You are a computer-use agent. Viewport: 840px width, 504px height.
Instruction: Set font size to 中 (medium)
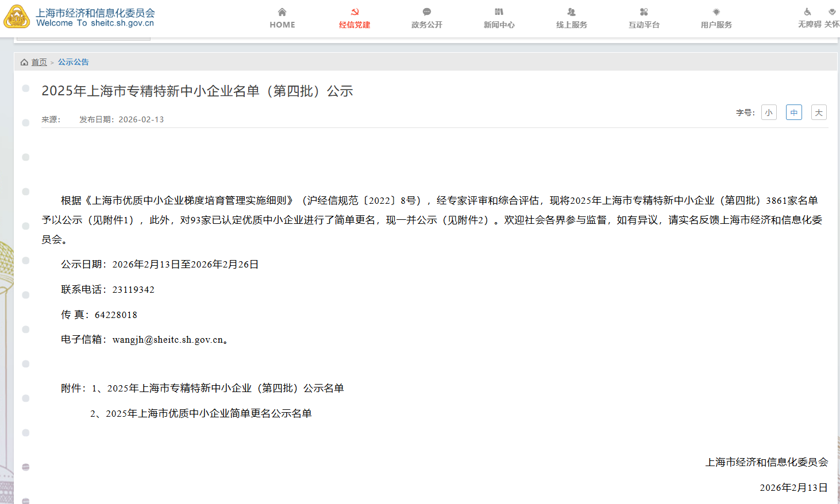793,113
